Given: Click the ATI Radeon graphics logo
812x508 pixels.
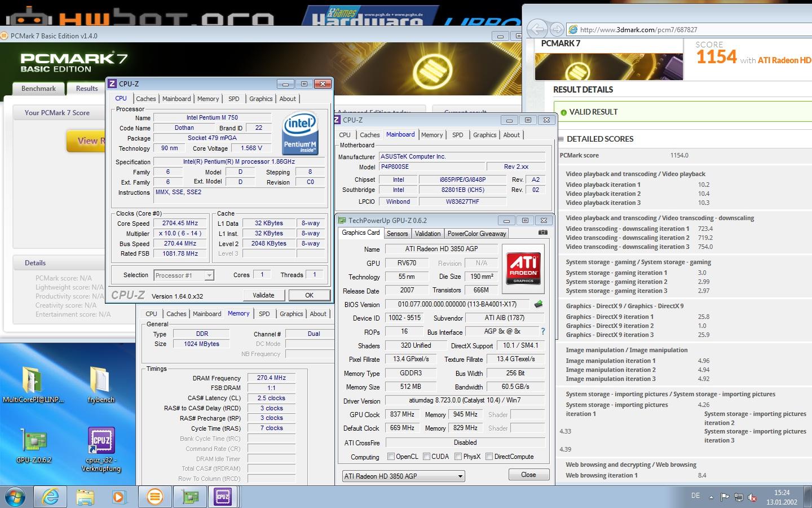Looking at the screenshot, I should tap(523, 269).
